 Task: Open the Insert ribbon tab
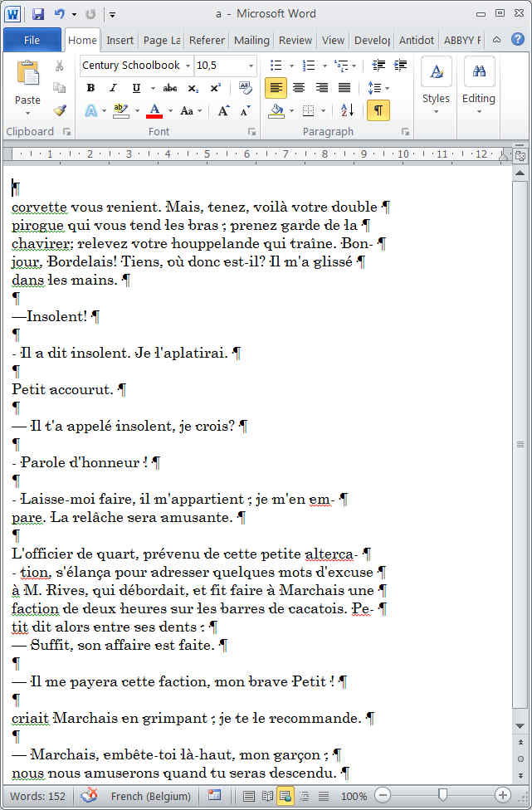point(120,40)
